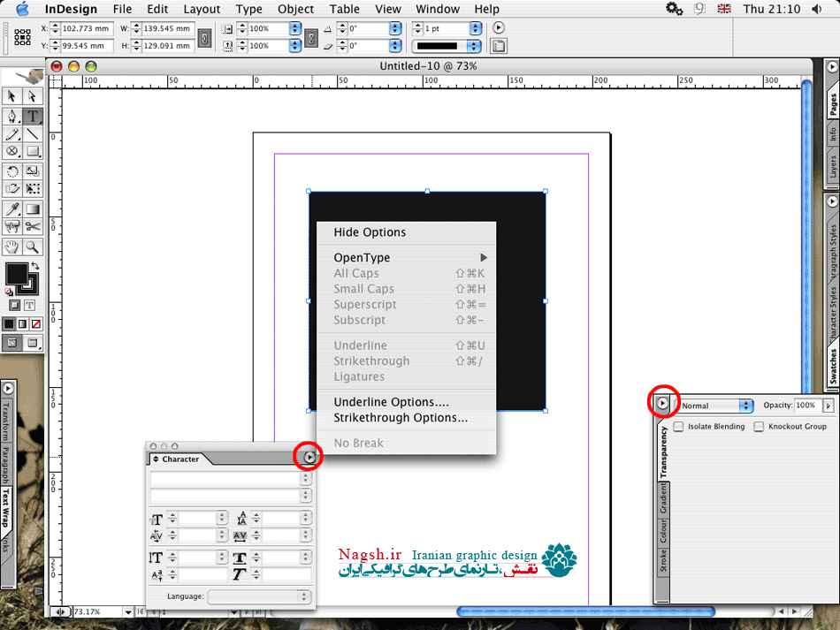Image resolution: width=840 pixels, height=630 pixels.
Task: Open the Opacity slider arrow
Action: (x=829, y=406)
